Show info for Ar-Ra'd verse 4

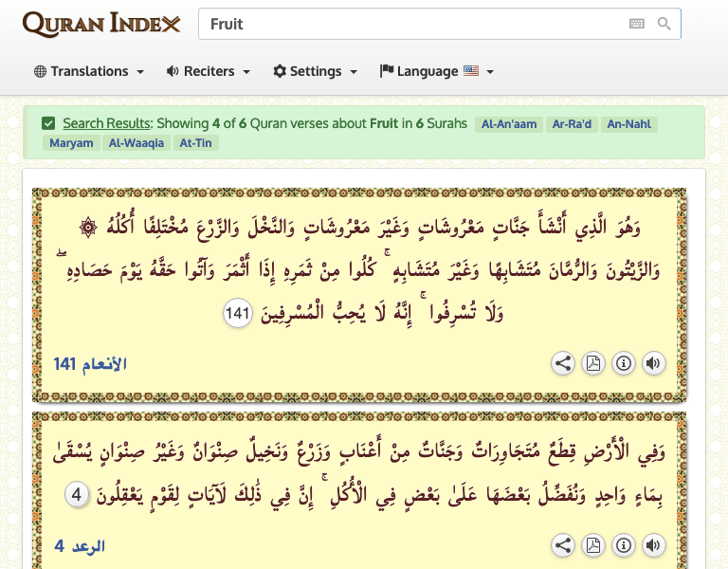point(623,545)
